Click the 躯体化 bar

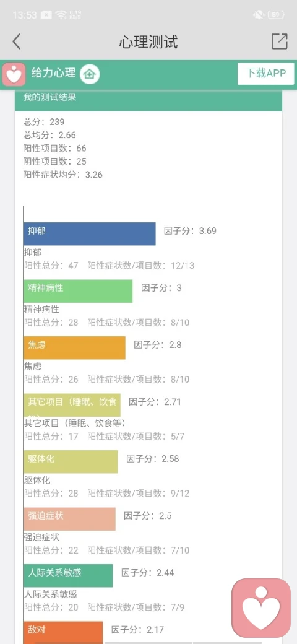point(71,462)
